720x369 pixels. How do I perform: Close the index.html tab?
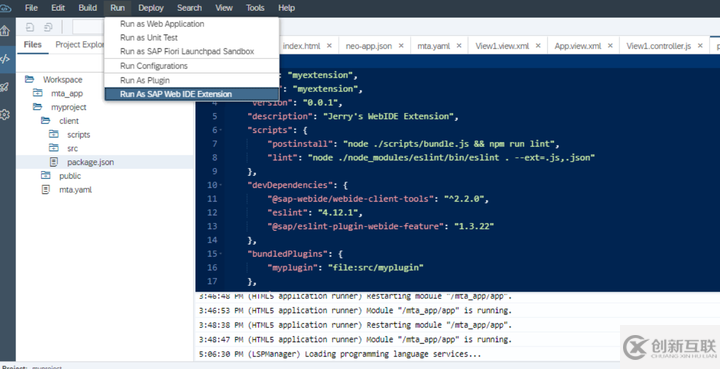[x=329, y=45]
